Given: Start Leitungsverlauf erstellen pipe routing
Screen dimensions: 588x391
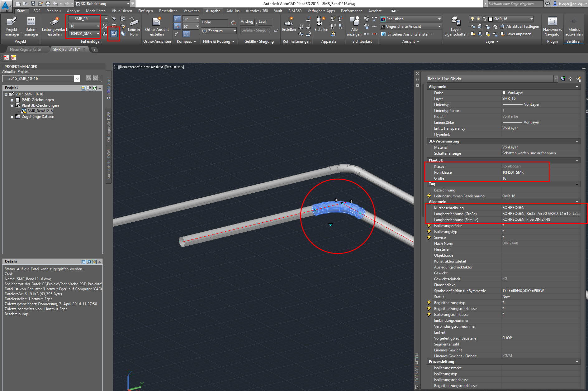Looking at the screenshot, I should click(55, 26).
